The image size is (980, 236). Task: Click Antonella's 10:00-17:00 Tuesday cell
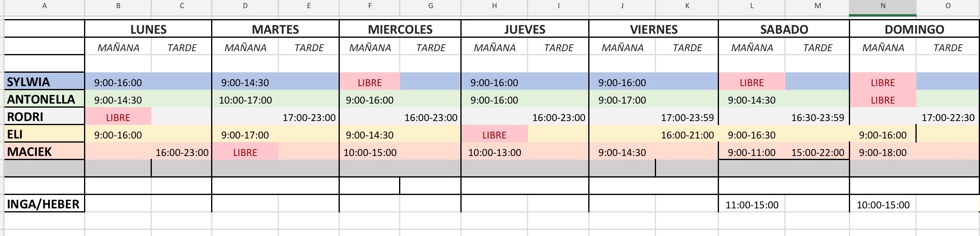click(245, 100)
